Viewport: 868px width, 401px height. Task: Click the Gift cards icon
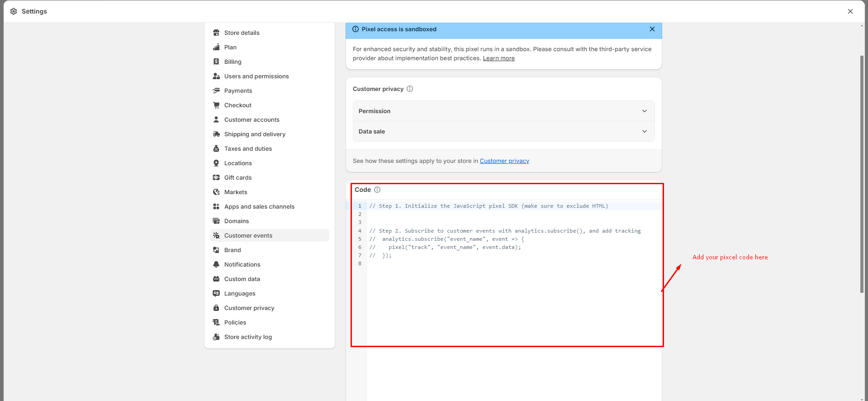click(216, 177)
